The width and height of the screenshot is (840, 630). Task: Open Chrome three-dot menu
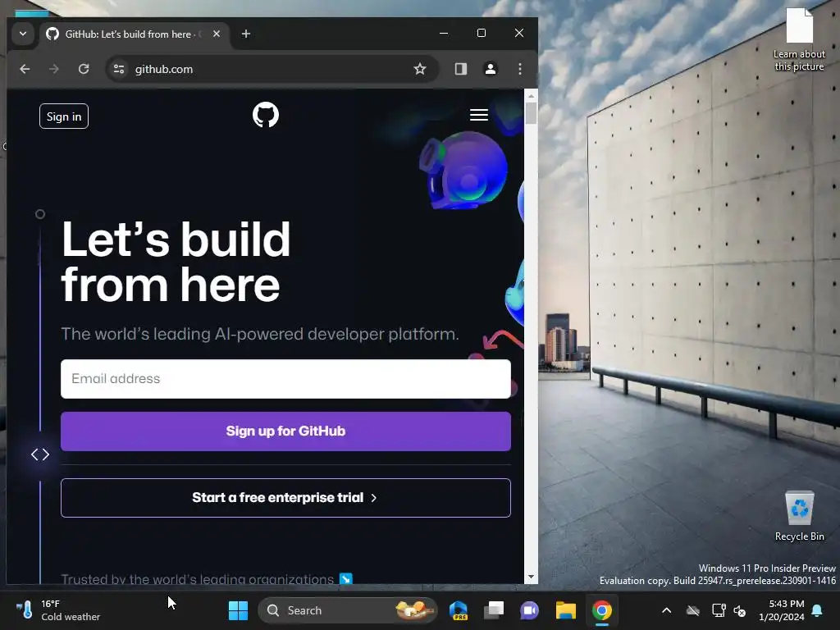tap(519, 69)
